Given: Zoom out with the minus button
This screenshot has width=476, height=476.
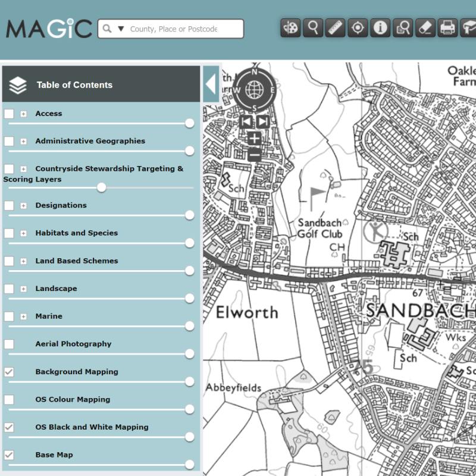Looking at the screenshot, I should pyautogui.click(x=254, y=155).
